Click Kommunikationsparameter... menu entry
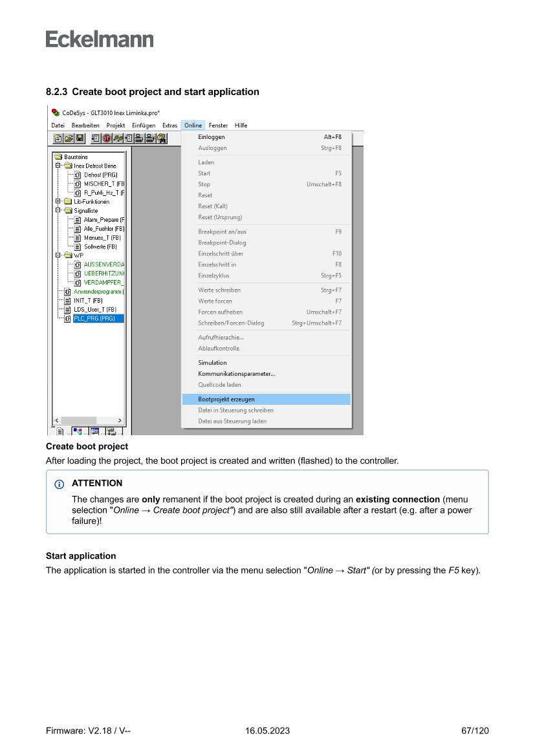 point(236,374)
